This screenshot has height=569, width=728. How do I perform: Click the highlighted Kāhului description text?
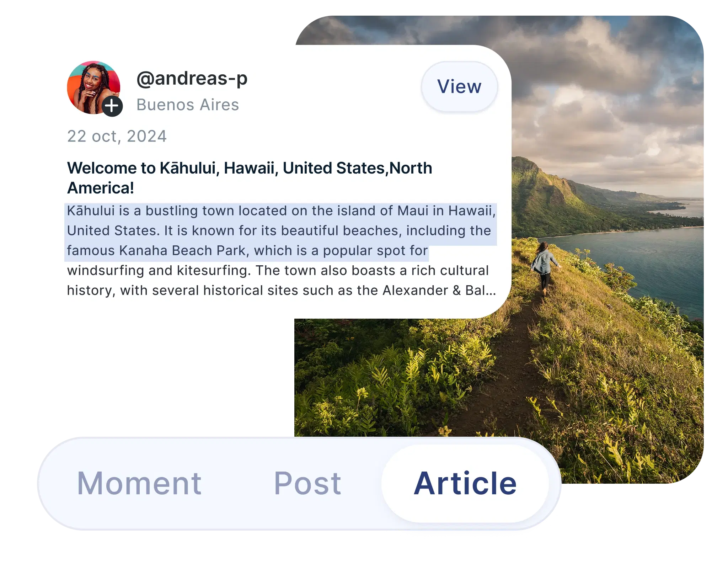(x=281, y=231)
